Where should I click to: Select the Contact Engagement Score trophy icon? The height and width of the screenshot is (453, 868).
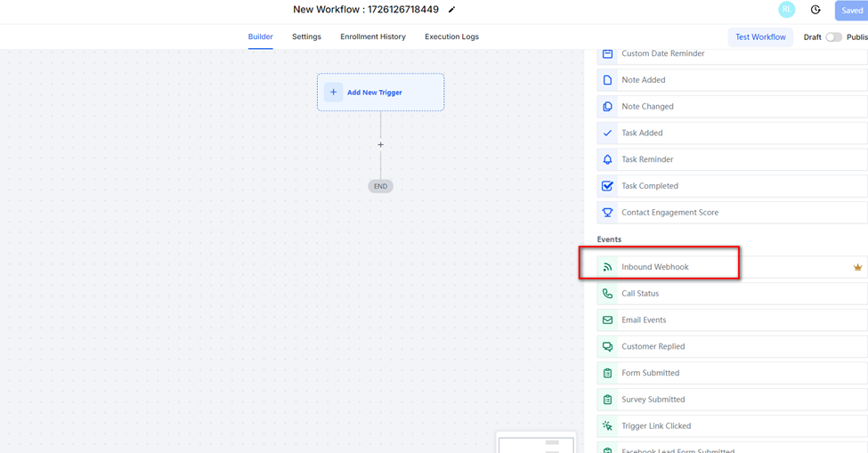click(x=607, y=213)
